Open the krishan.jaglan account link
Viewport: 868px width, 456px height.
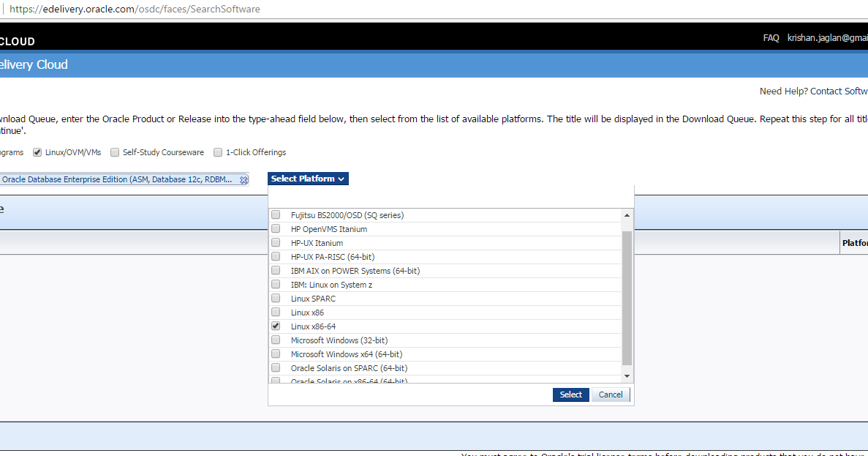click(x=828, y=37)
